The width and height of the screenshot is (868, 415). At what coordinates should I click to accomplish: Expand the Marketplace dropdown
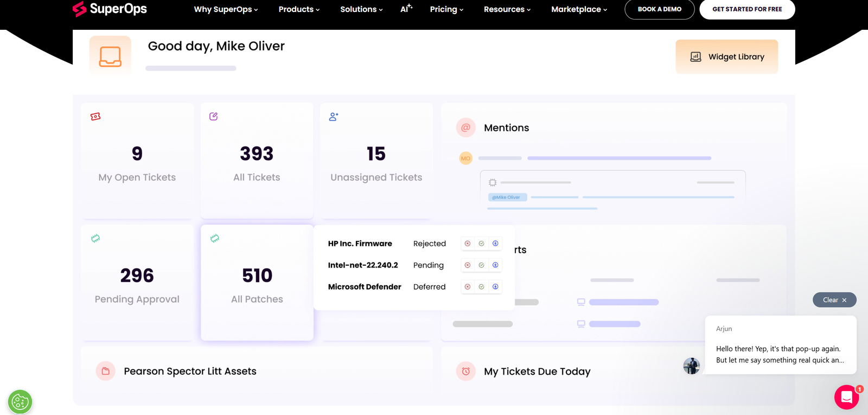pos(579,9)
